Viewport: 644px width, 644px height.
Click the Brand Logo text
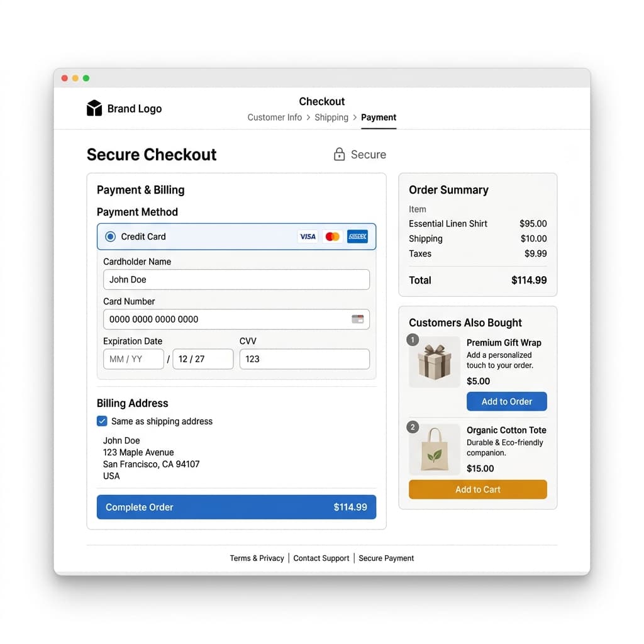pyautogui.click(x=135, y=108)
